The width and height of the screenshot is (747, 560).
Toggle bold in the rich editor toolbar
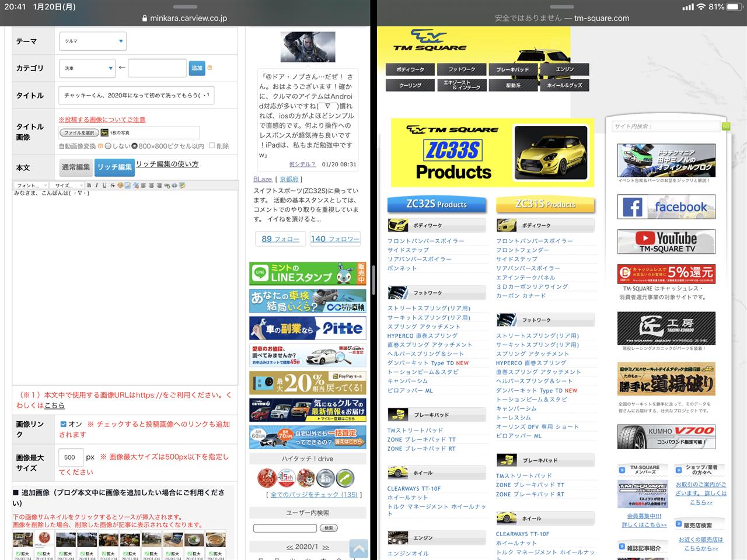tap(89, 185)
